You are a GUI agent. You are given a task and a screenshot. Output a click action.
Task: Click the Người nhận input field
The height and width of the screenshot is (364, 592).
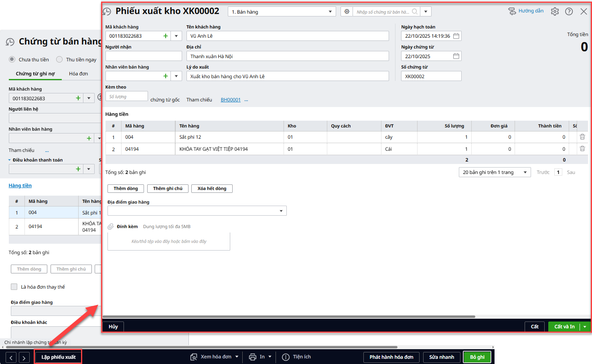coord(143,56)
